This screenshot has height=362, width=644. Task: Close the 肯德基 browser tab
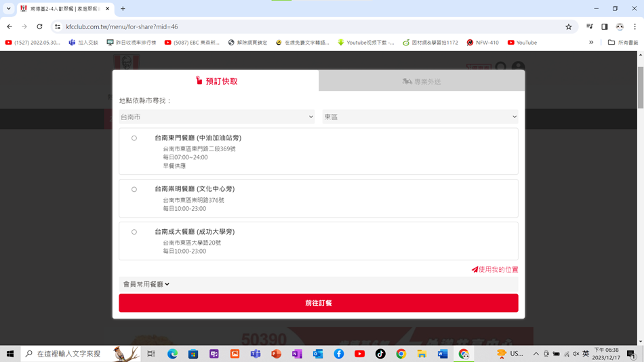pos(108,9)
